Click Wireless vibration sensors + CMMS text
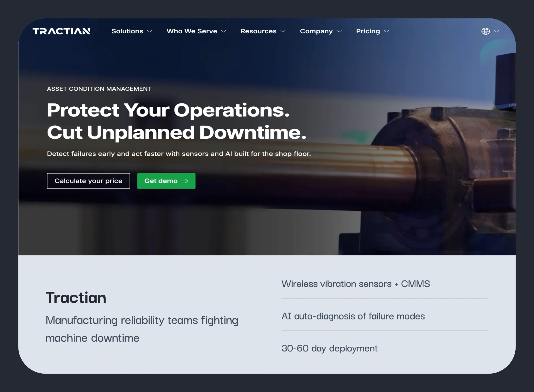534x392 pixels. click(356, 284)
